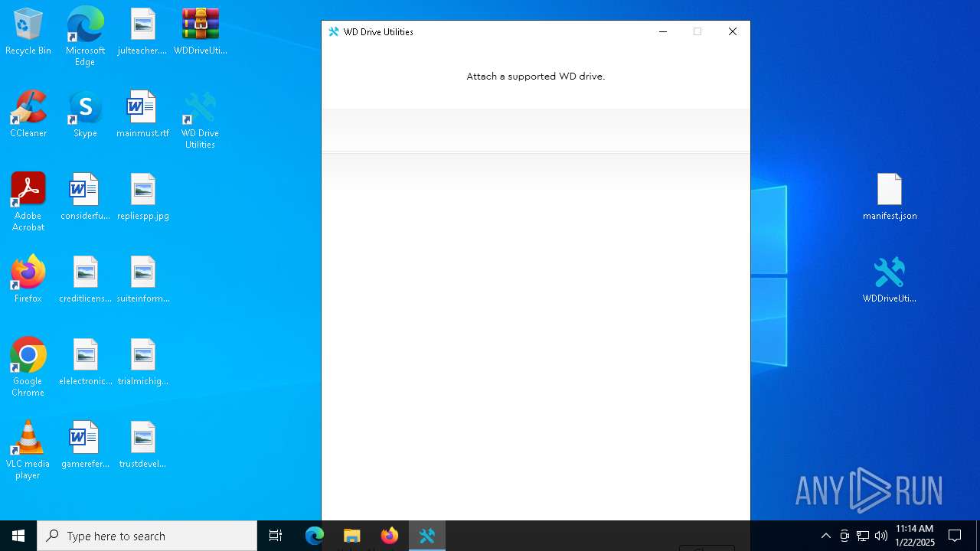Open Google Chrome desktop shortcut
The width and height of the screenshot is (980, 551).
click(28, 367)
